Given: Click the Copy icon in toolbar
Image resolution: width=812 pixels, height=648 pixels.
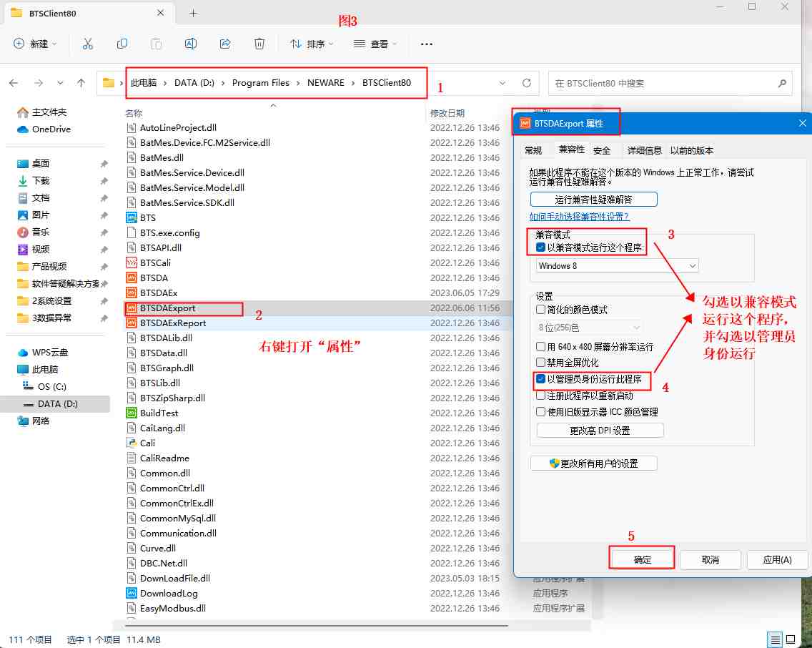Looking at the screenshot, I should coord(122,44).
